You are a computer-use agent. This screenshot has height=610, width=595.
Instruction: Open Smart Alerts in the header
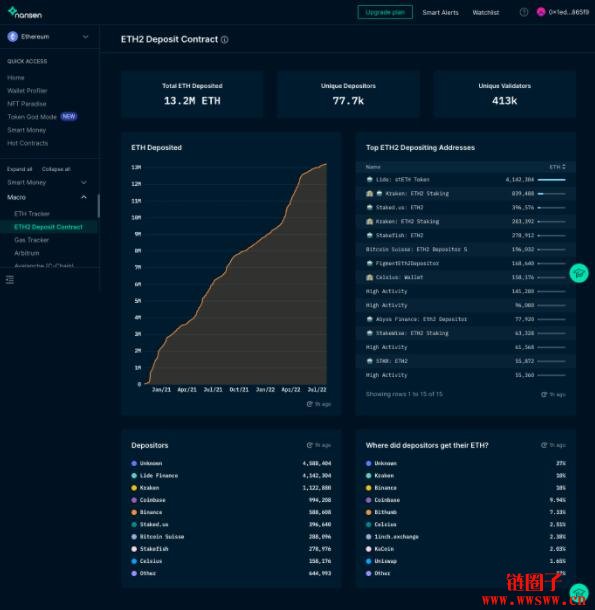click(440, 12)
